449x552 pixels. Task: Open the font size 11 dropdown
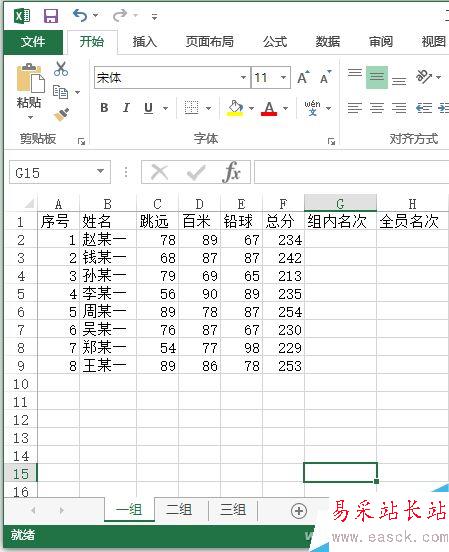tap(283, 77)
